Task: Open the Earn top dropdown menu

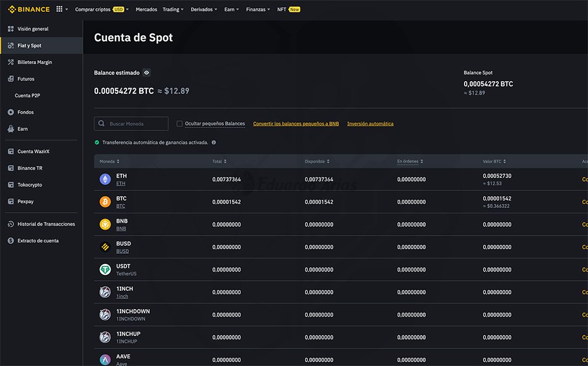Action: (231, 9)
